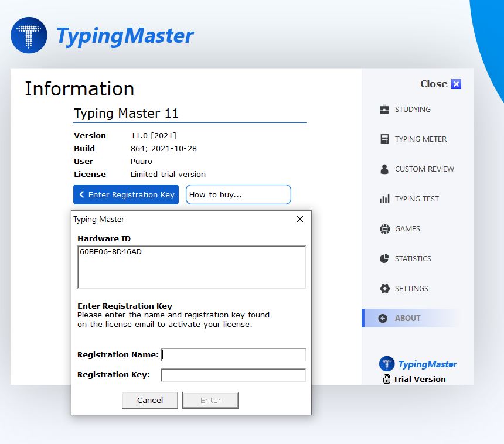This screenshot has width=504, height=444.
Task: Click the TypingMaster wordmark in the sidebar
Action: [x=427, y=364]
